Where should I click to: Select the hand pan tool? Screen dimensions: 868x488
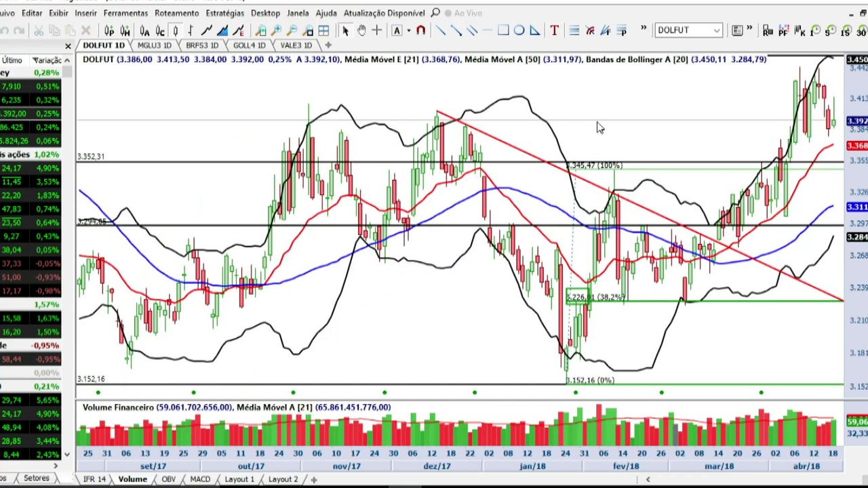[x=361, y=30]
